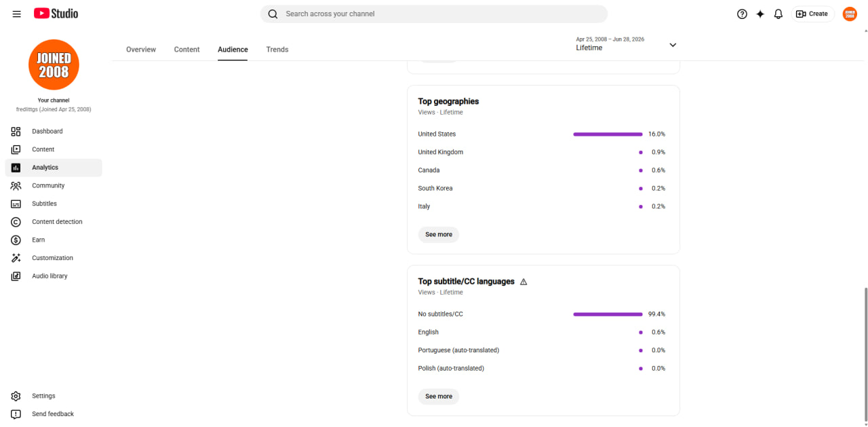Expand the date range chevron
The width and height of the screenshot is (868, 427).
673,45
